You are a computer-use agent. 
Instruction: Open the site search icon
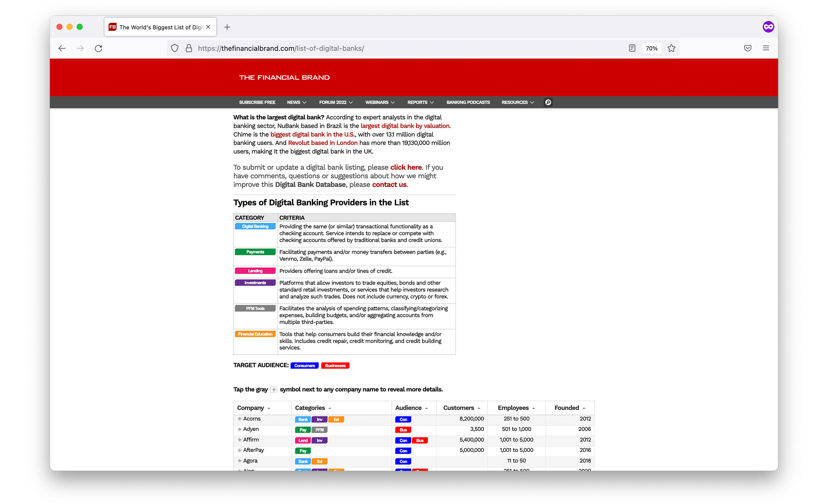[548, 102]
